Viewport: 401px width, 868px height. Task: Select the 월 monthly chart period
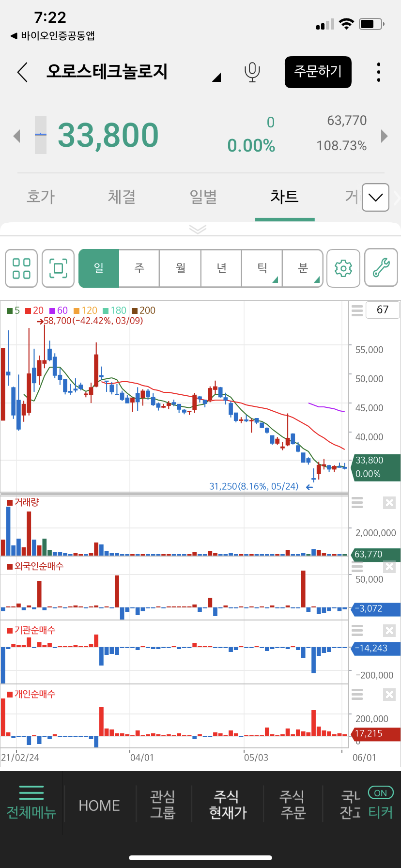(x=181, y=268)
